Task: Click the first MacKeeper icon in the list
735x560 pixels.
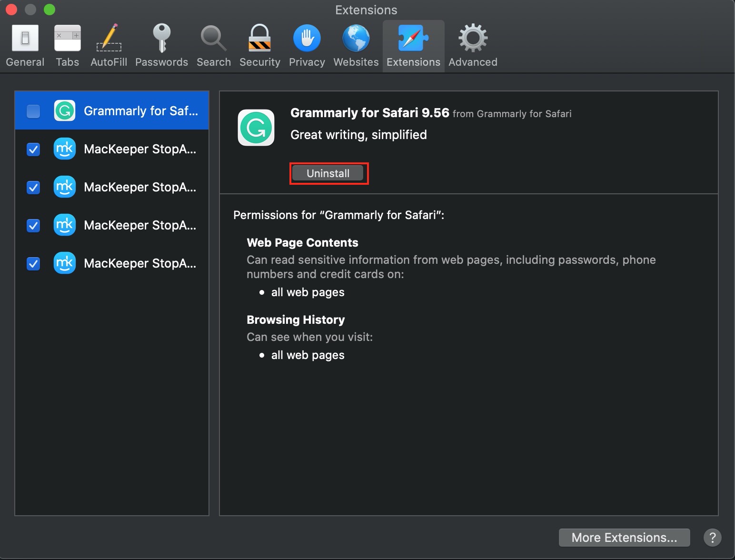Action: tap(65, 149)
